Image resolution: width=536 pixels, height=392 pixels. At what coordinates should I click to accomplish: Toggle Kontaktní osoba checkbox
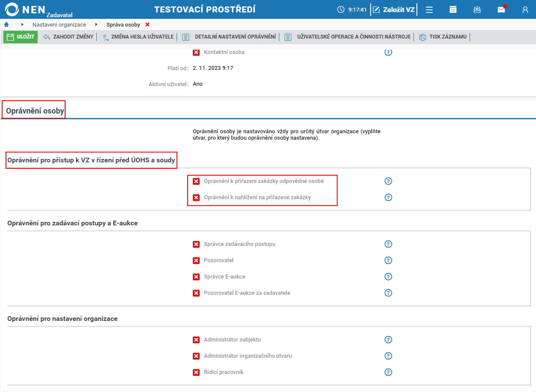[196, 52]
